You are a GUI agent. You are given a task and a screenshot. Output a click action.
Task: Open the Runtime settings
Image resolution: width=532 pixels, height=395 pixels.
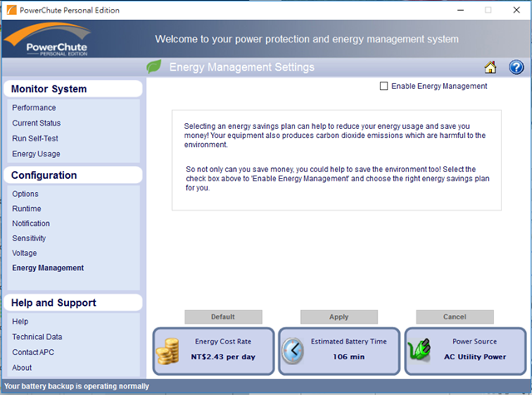27,209
